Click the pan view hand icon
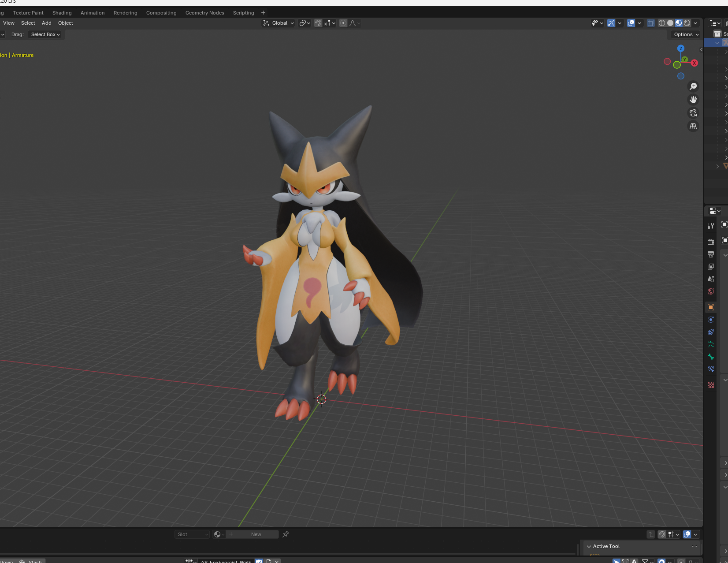This screenshot has height=563, width=728. [x=693, y=100]
